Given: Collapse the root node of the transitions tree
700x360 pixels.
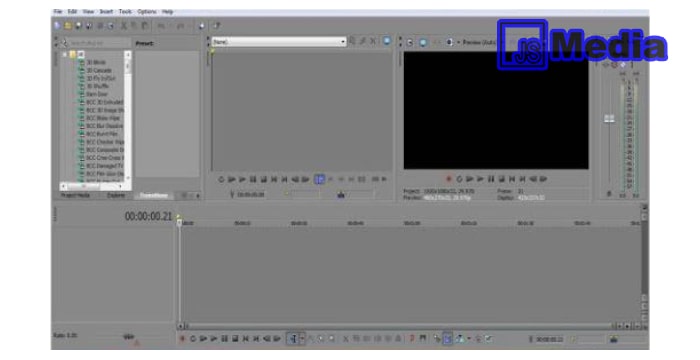Looking at the screenshot, I should [x=65, y=54].
